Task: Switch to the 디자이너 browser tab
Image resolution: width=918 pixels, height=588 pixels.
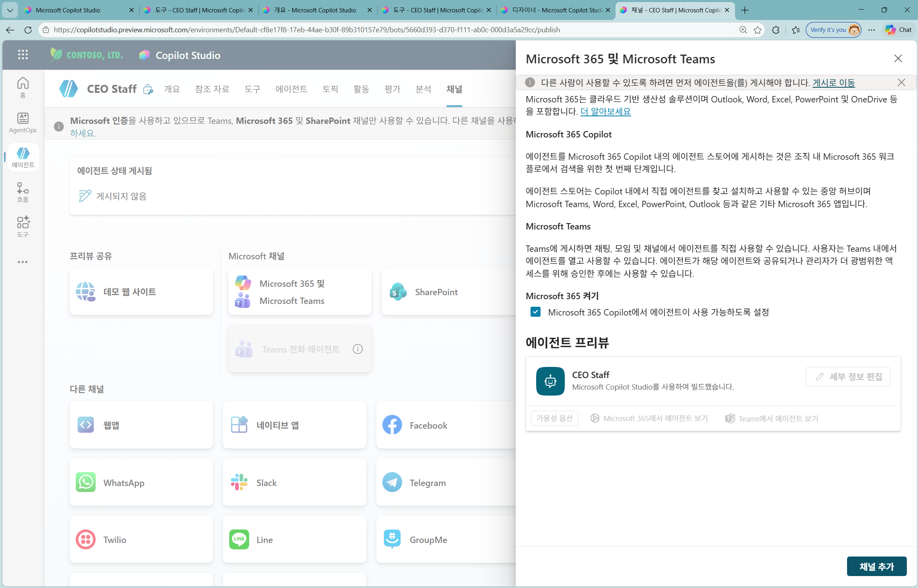Action: coord(556,10)
